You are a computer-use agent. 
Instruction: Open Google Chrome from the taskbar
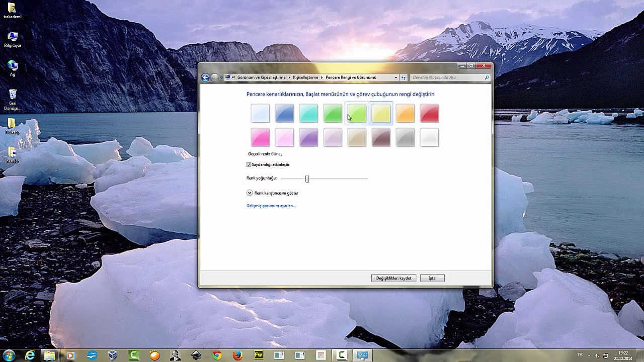click(217, 354)
